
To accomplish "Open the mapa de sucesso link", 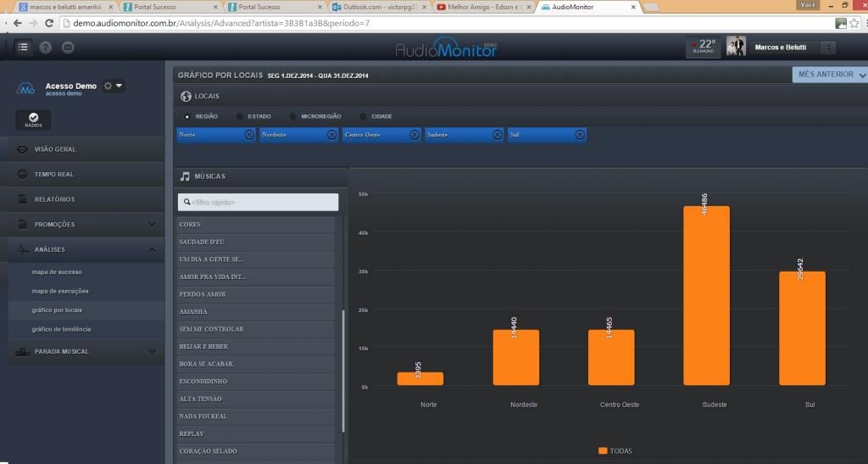I will pyautogui.click(x=57, y=272).
